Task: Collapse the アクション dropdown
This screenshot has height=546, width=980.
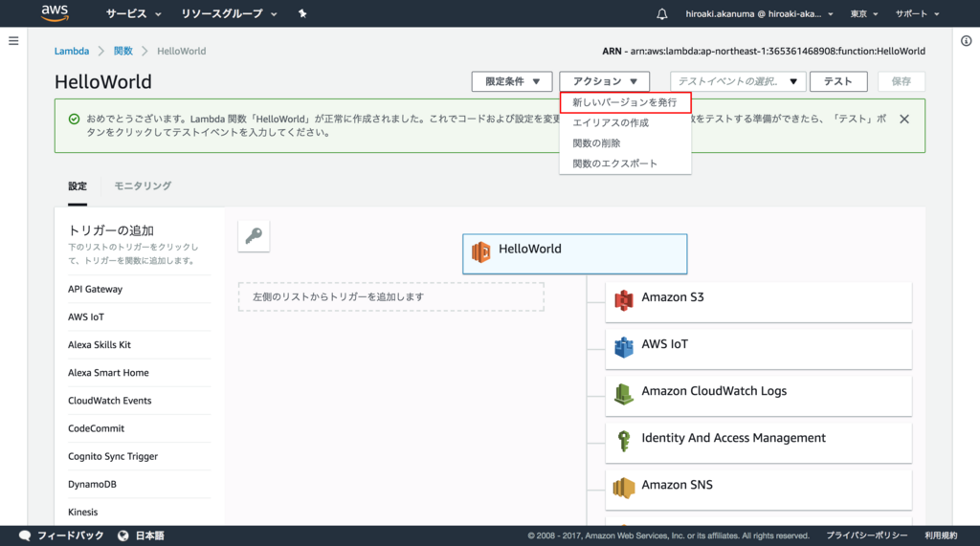Action: point(605,81)
